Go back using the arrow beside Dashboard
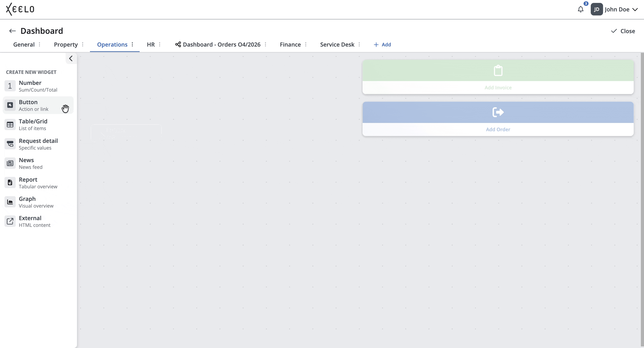The width and height of the screenshot is (644, 348). point(12,31)
